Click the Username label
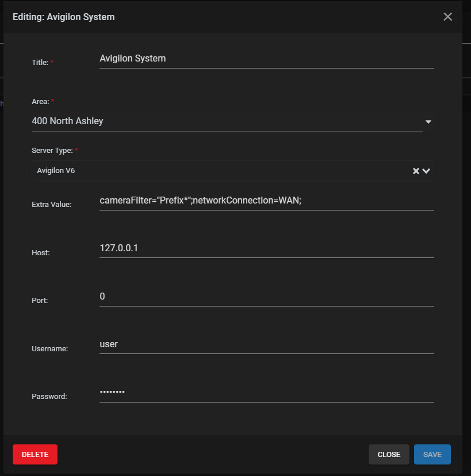Image resolution: width=471 pixels, height=476 pixels. click(50, 348)
